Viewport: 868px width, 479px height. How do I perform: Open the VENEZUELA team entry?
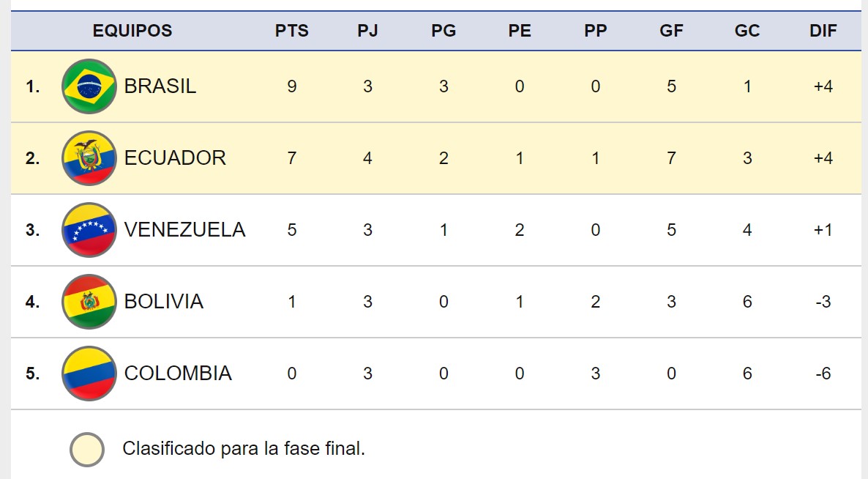(x=184, y=230)
